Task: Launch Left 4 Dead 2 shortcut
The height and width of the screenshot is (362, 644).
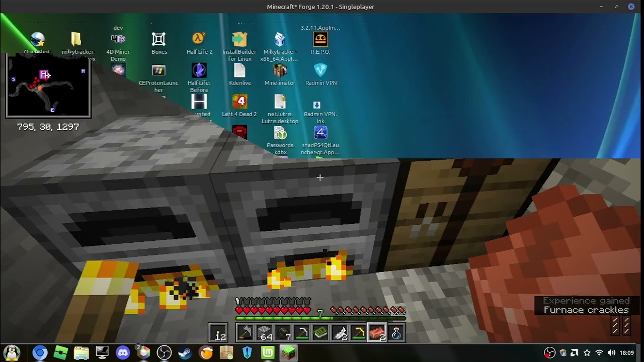Action: (239, 106)
